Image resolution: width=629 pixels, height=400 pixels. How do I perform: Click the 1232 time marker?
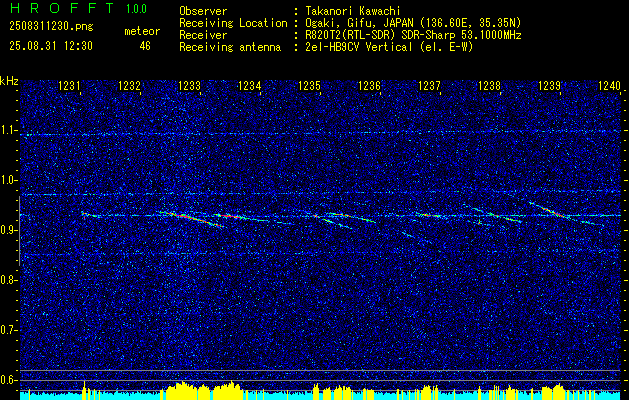click(x=129, y=86)
